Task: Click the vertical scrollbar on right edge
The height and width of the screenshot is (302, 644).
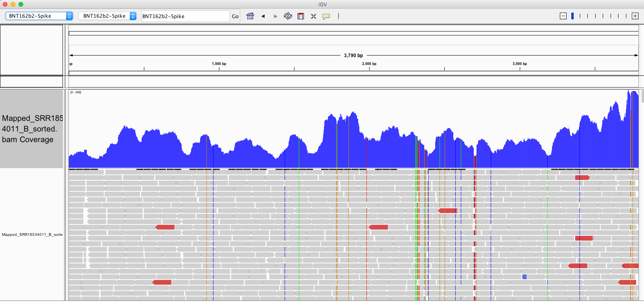Action: (x=642, y=96)
